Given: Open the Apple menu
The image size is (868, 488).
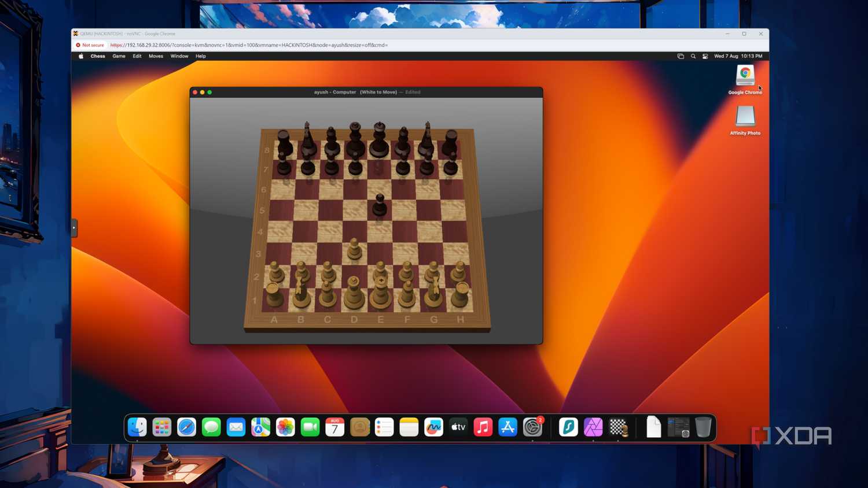Looking at the screenshot, I should pos(81,56).
